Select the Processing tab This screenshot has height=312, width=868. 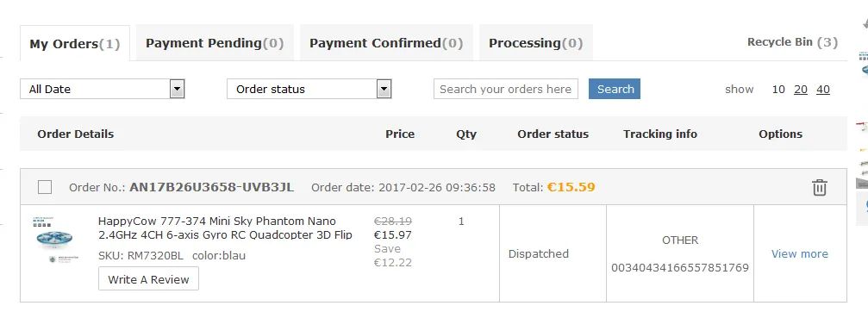[x=536, y=43]
